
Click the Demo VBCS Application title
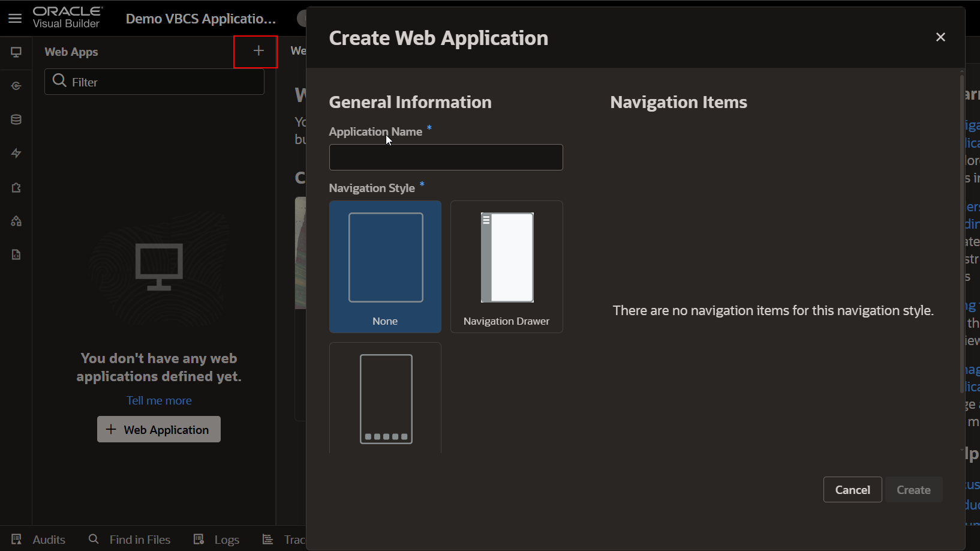201,19
